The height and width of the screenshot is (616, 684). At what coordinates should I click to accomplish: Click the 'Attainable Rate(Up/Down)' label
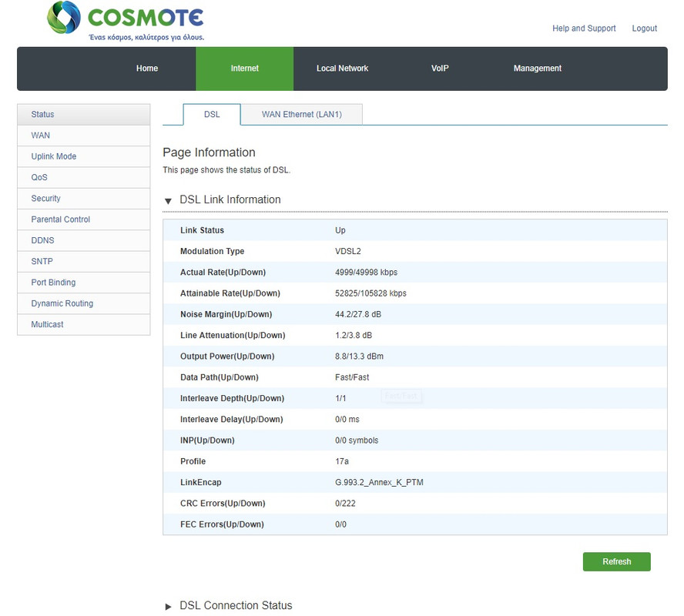pyautogui.click(x=230, y=293)
